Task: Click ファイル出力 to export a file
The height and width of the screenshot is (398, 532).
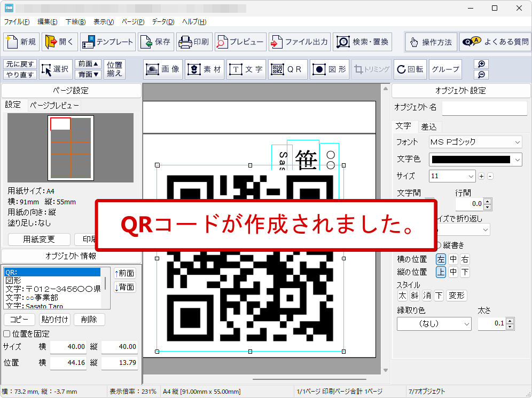Action: [300, 42]
